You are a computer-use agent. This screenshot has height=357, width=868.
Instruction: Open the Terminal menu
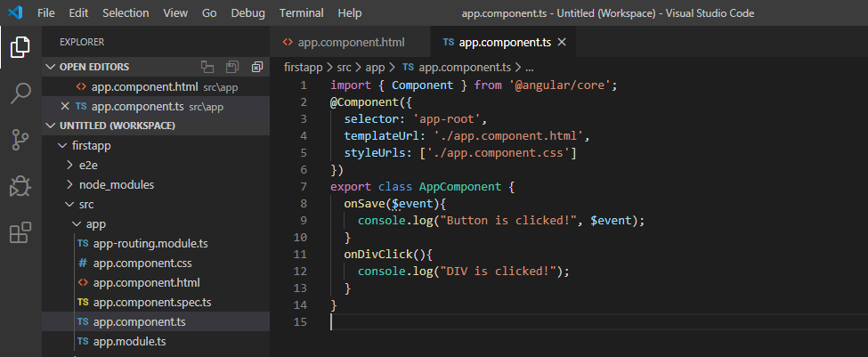[301, 12]
